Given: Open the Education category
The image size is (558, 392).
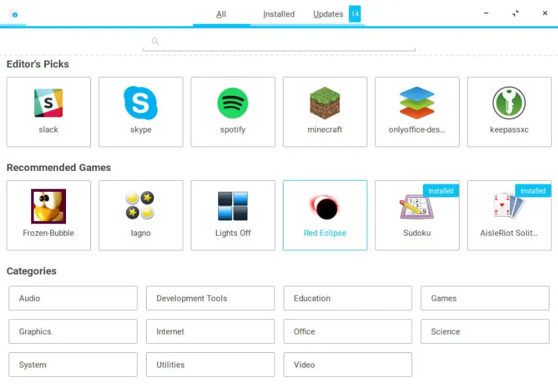Looking at the screenshot, I should (348, 298).
